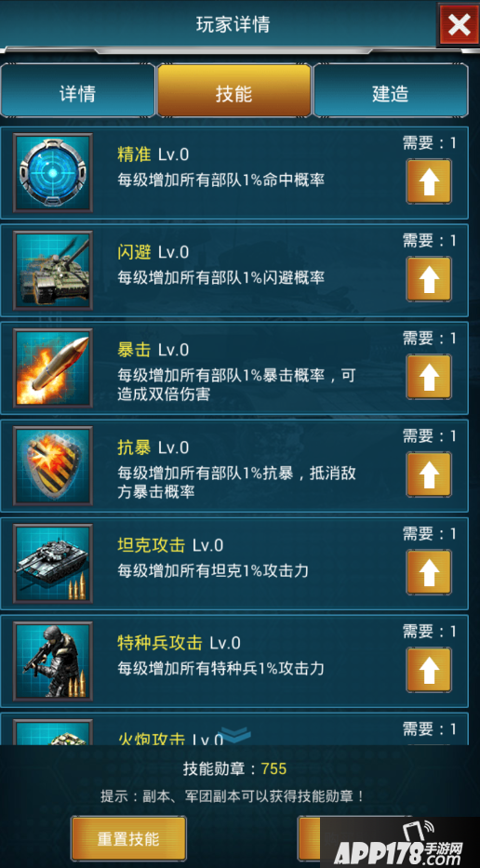Tap the 坦克攻击 tank icon
Viewport: 480px width, 868px height.
tap(53, 563)
